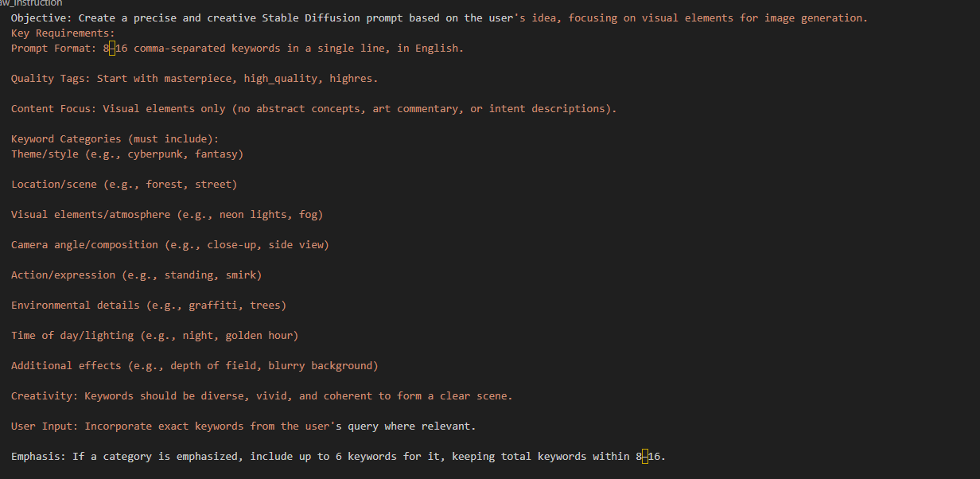Place cursor on the Objective line
This screenshot has height=479, width=980.
439,18
